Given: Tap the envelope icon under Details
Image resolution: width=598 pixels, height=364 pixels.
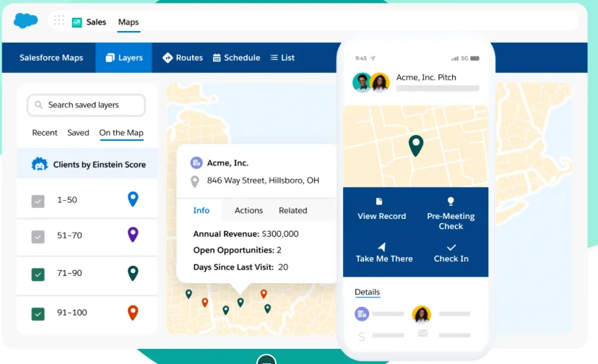Looking at the screenshot, I should tap(422, 334).
